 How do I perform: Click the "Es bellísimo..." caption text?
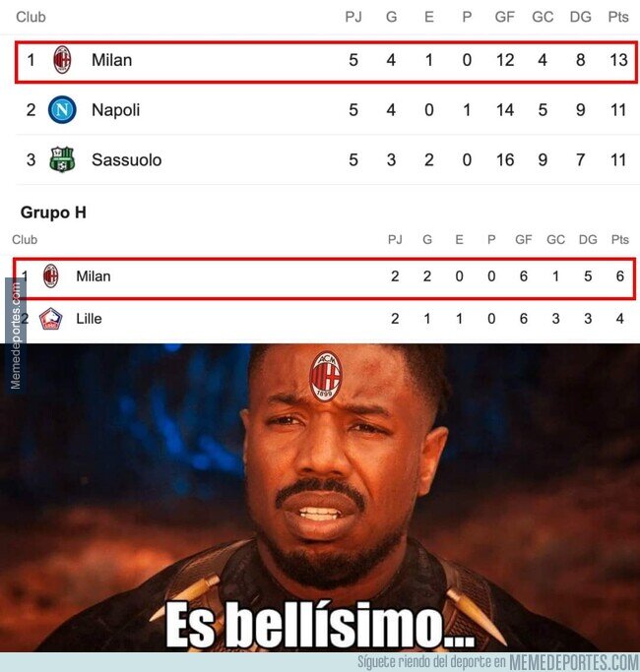[320, 624]
